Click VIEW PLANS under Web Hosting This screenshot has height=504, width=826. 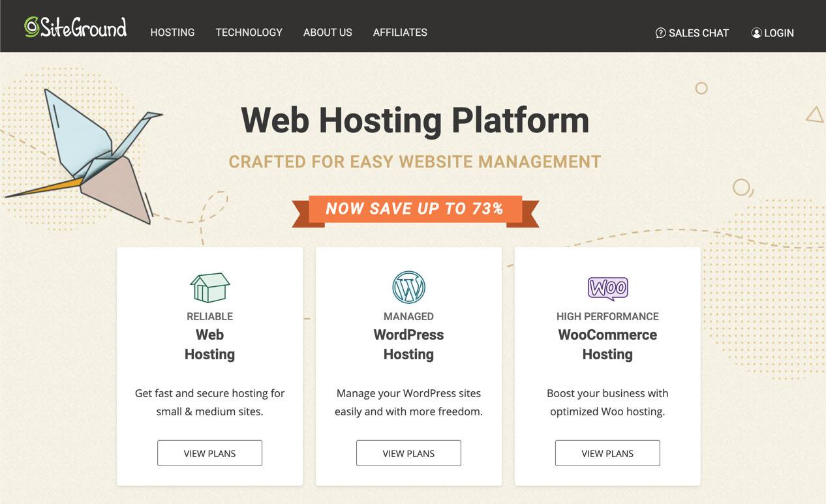(209, 452)
